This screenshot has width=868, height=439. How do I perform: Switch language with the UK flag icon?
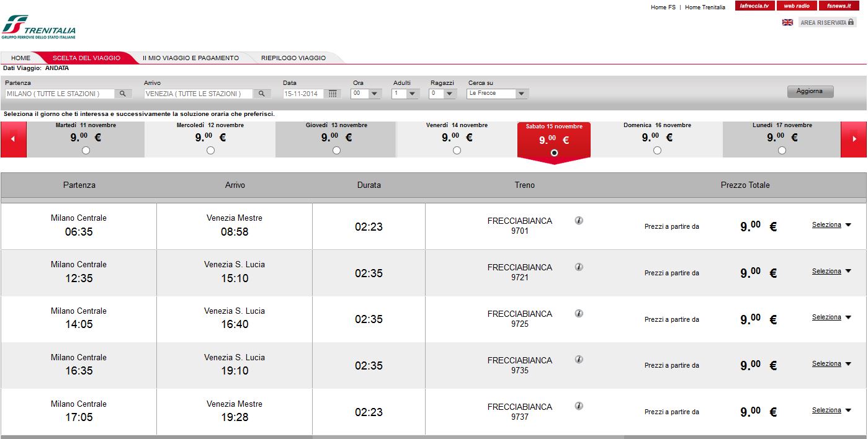point(787,22)
